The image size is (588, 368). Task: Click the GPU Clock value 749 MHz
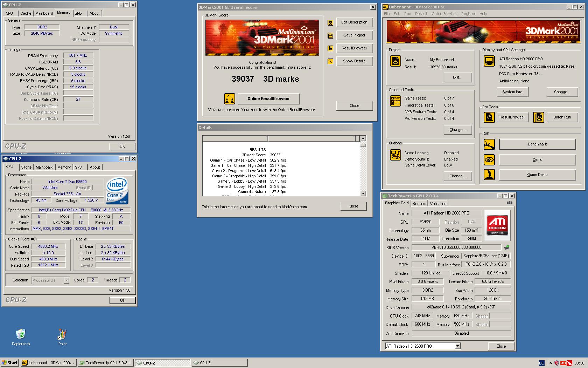pos(422,316)
